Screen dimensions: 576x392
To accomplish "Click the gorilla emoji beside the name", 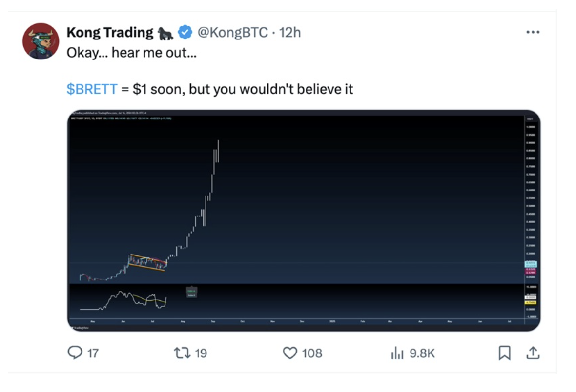I will click(x=165, y=33).
